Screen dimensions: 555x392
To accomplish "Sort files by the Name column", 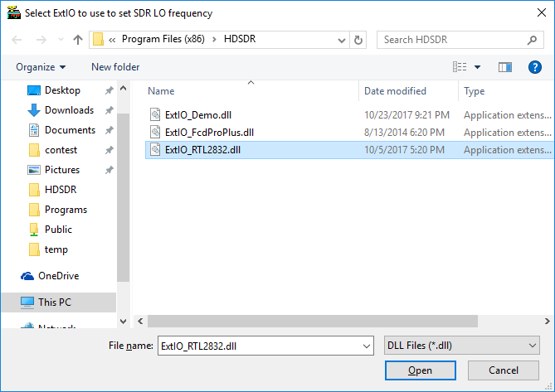I will pyautogui.click(x=161, y=91).
